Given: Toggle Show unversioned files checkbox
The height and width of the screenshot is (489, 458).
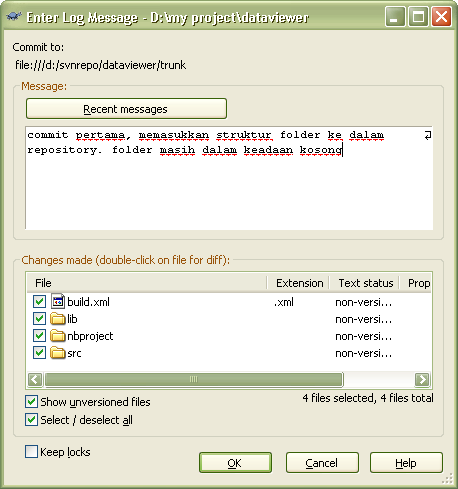Looking at the screenshot, I should [x=31, y=402].
